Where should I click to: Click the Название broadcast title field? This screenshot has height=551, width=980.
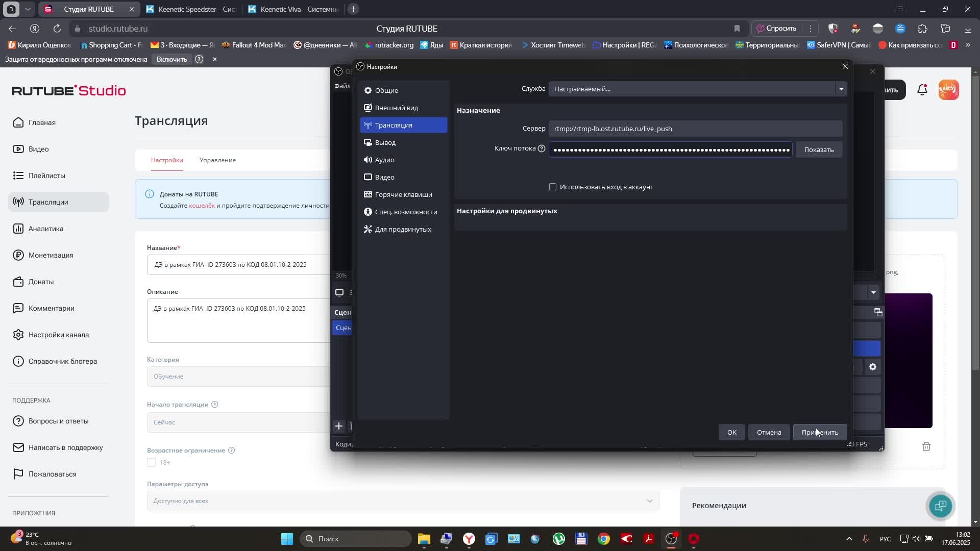(239, 265)
